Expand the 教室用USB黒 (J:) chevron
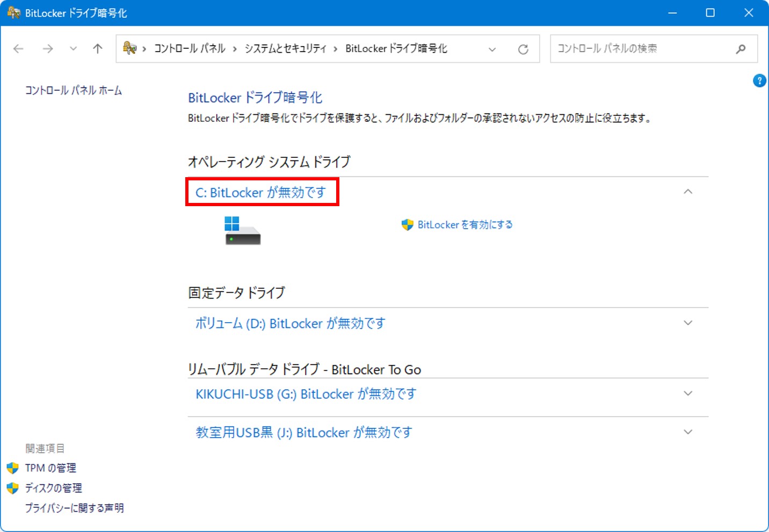 click(688, 432)
